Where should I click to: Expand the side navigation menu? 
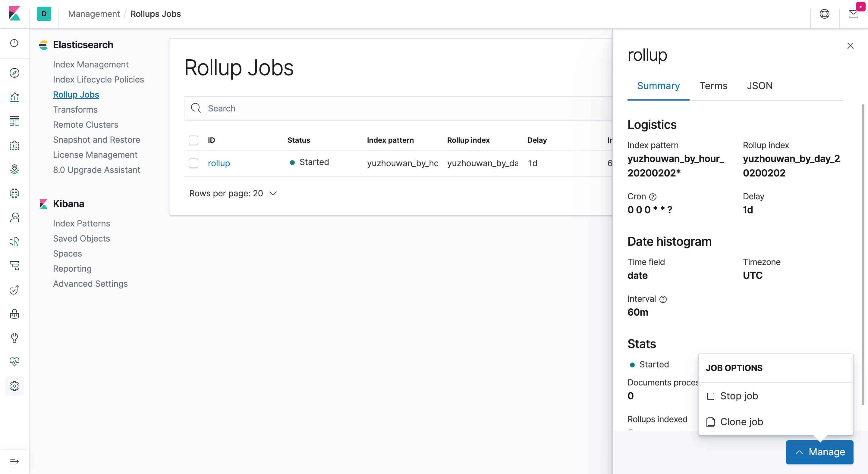pyautogui.click(x=14, y=461)
